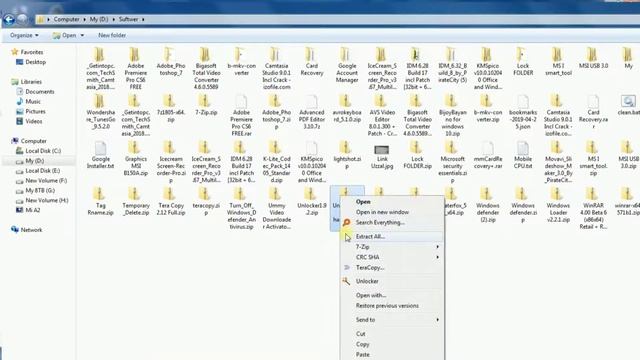Select the clean.bat file icon

628,101
